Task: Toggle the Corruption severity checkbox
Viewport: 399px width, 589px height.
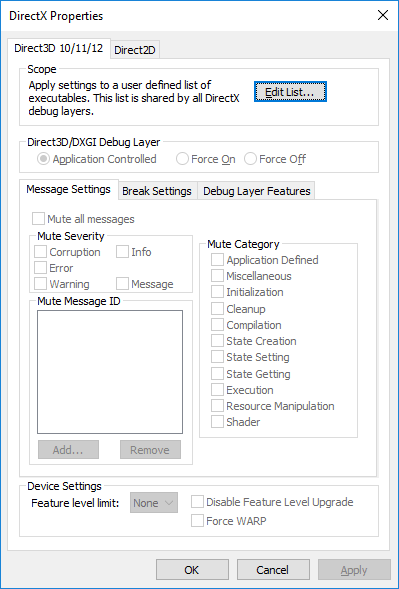Action: 67,252
